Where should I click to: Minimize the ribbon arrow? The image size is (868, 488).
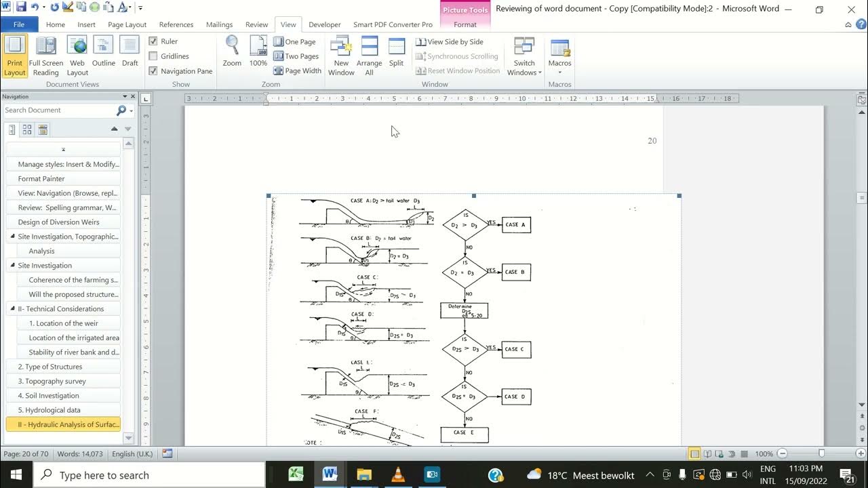point(848,25)
